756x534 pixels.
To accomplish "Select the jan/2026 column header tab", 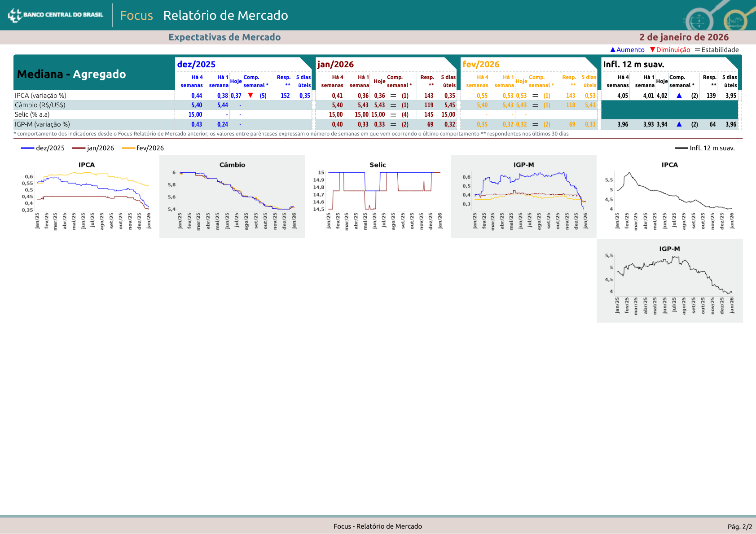I will coord(336,64).
